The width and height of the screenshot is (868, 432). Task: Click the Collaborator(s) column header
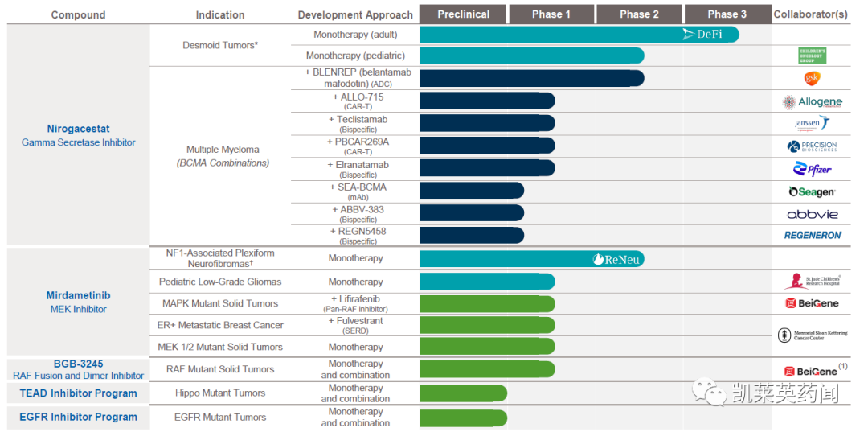(x=810, y=15)
